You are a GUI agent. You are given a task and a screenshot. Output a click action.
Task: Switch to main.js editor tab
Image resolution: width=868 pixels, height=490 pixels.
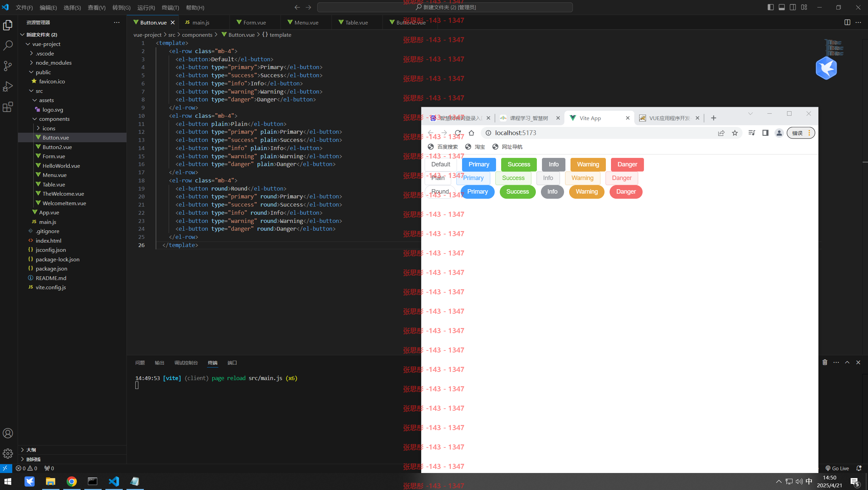pyautogui.click(x=204, y=22)
